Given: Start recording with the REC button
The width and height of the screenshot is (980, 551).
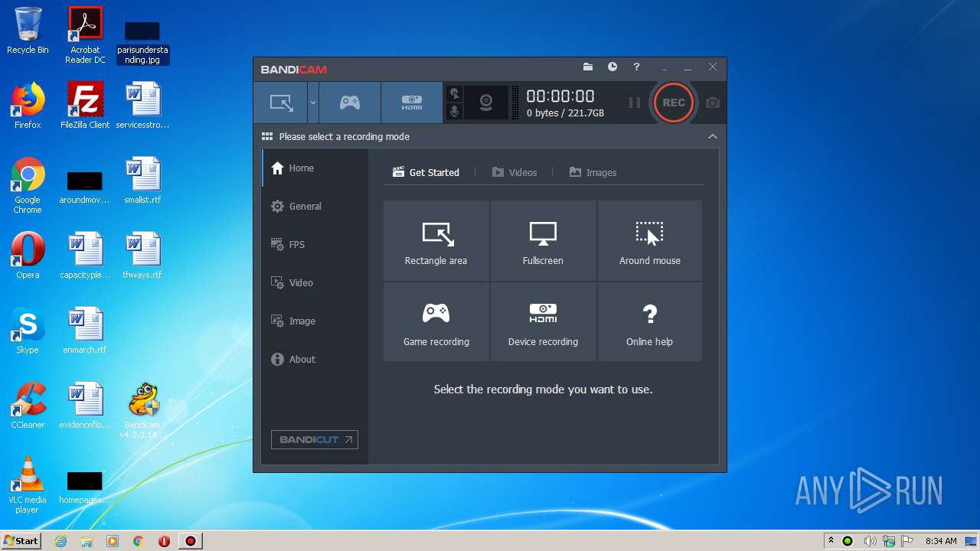Looking at the screenshot, I should pyautogui.click(x=674, y=103).
